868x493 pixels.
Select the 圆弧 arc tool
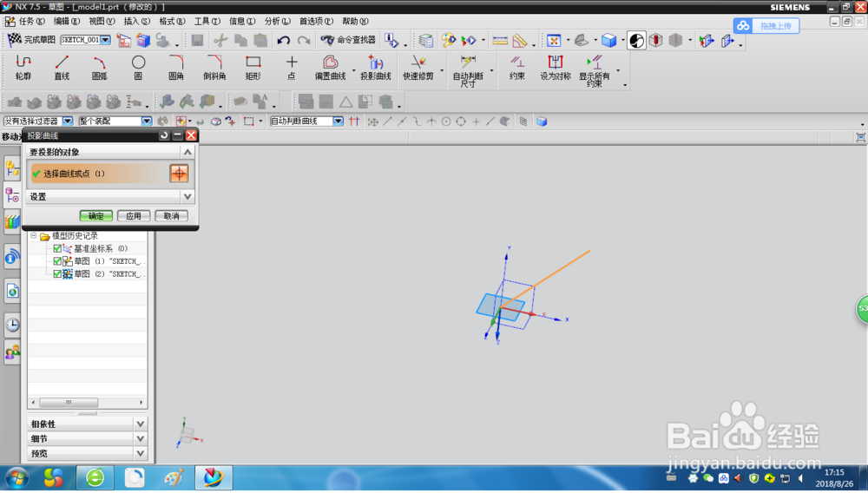(100, 68)
